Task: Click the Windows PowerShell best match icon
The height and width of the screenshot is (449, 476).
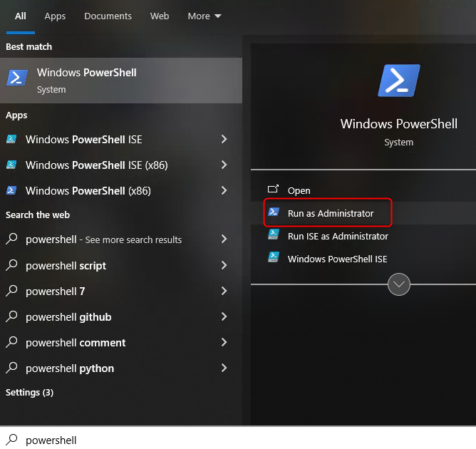Action: [17, 78]
